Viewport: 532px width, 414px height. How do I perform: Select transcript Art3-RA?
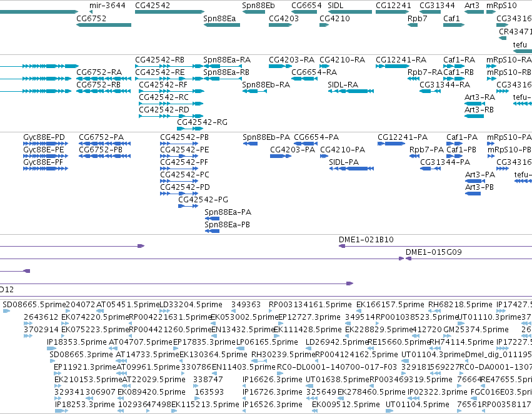474,104
